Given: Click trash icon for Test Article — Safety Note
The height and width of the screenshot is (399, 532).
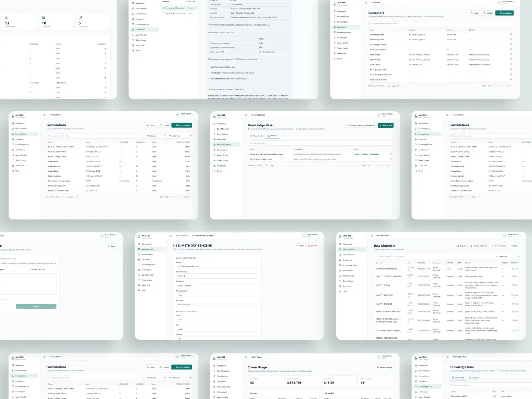Looking at the screenshot, I should [391, 159].
